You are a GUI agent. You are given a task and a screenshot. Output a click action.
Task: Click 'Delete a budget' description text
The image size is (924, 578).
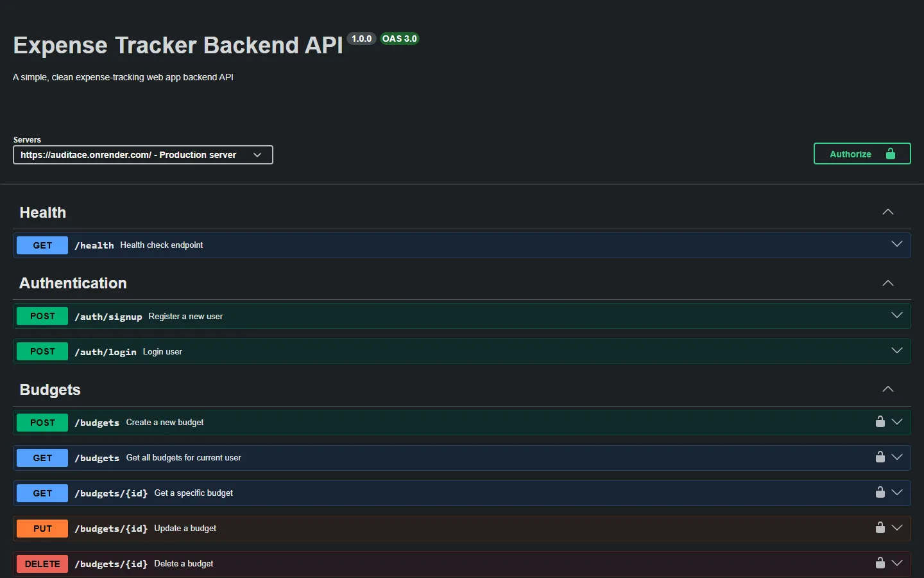(184, 563)
